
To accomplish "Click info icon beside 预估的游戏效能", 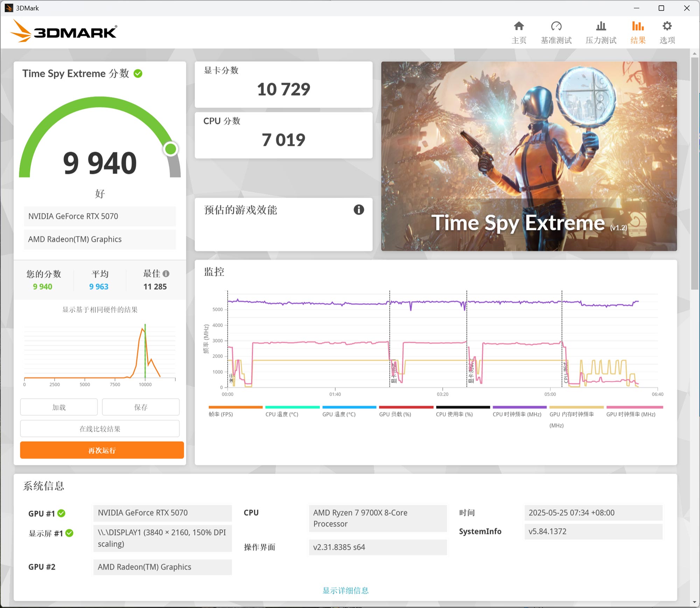I will coord(359,210).
